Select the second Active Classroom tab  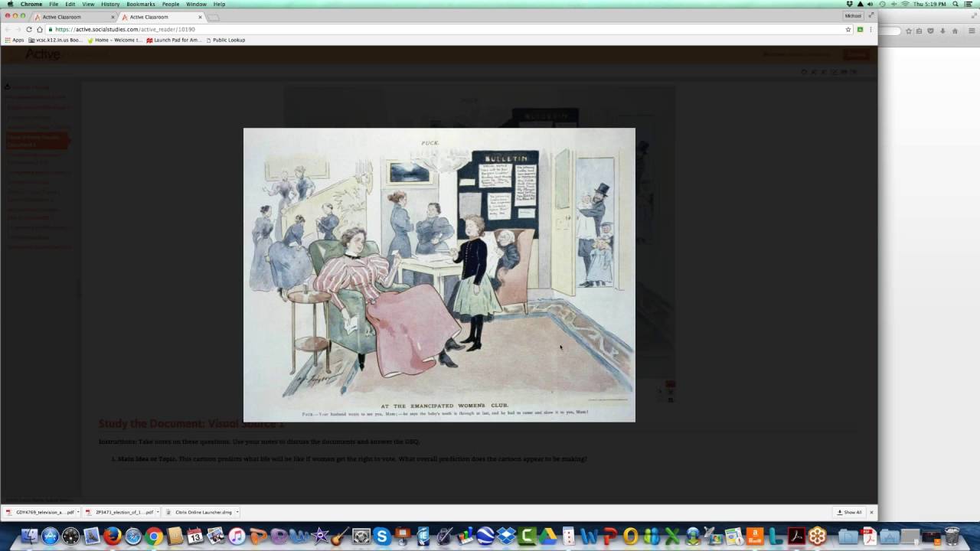pos(161,17)
